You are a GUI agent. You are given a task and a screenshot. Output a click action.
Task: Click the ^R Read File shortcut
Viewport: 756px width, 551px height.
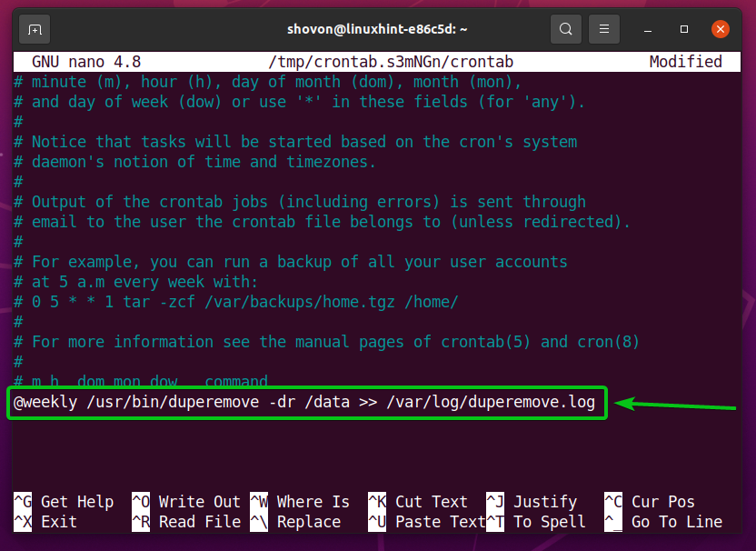[186, 522]
